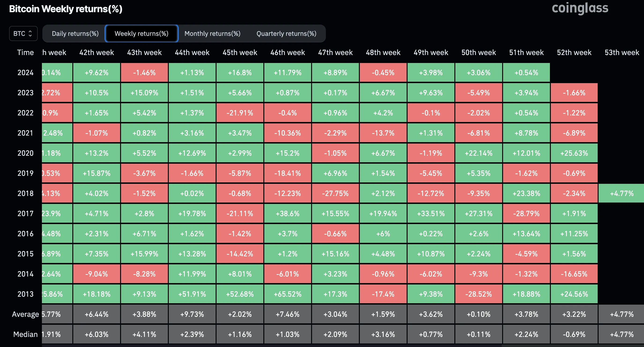The height and width of the screenshot is (347, 644).
Task: Click the coinglass logo
Action: (x=580, y=8)
